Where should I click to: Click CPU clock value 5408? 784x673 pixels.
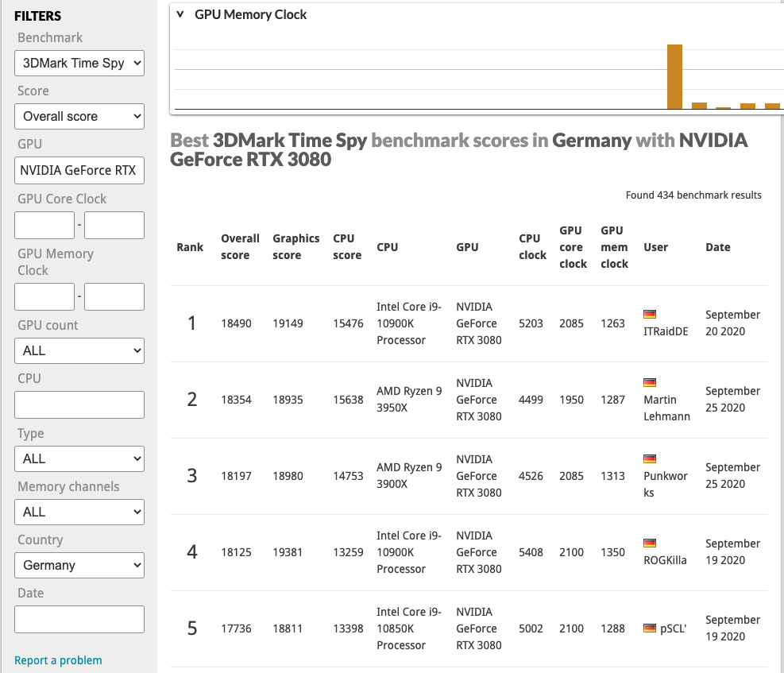pos(531,552)
